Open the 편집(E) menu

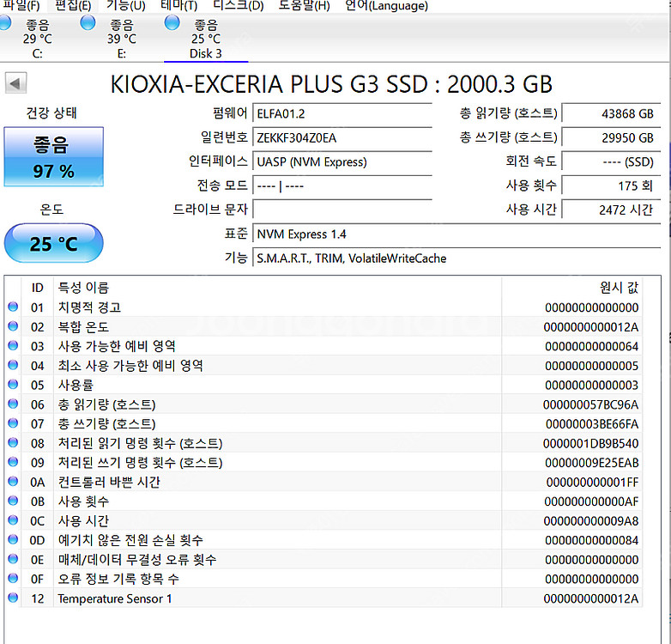click(73, 5)
